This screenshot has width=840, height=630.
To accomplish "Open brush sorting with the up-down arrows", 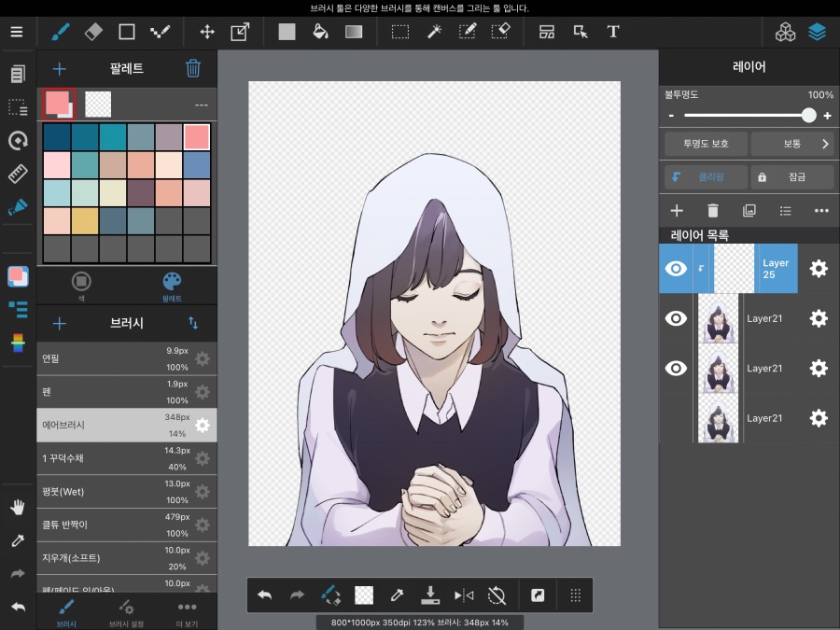I will (193, 324).
